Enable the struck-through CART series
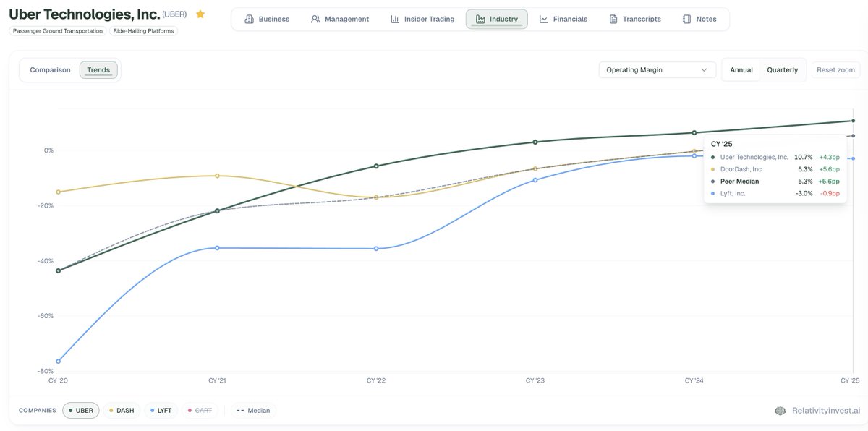The height and width of the screenshot is (431, 868). tap(200, 410)
